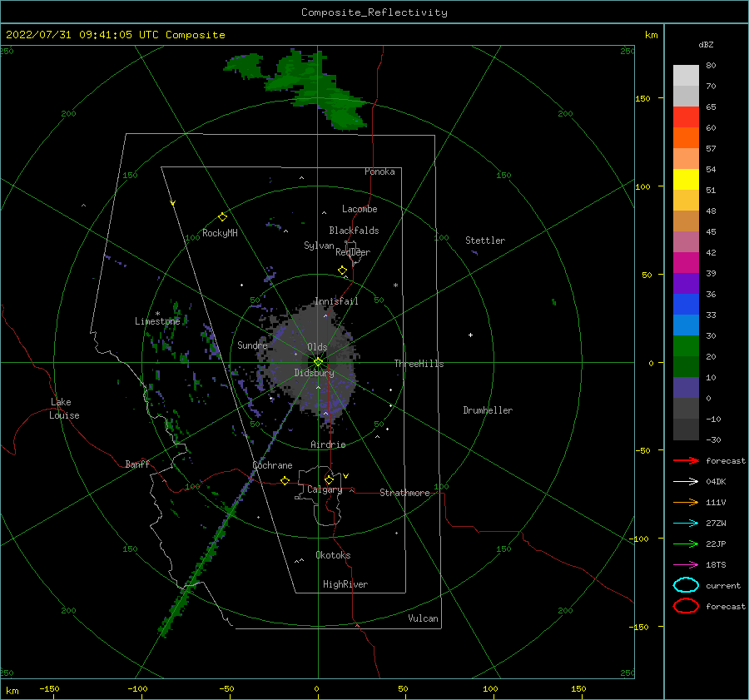Click the Sundre label

click(x=252, y=345)
